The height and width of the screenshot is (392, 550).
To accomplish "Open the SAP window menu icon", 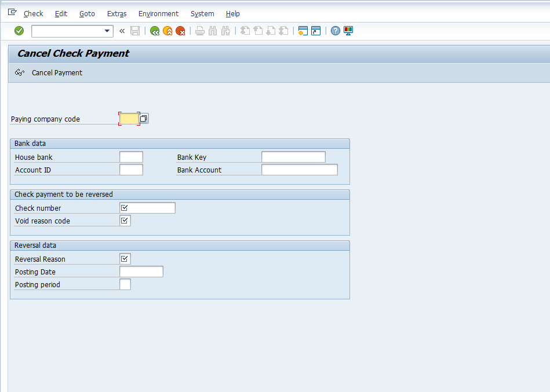I will [12, 13].
